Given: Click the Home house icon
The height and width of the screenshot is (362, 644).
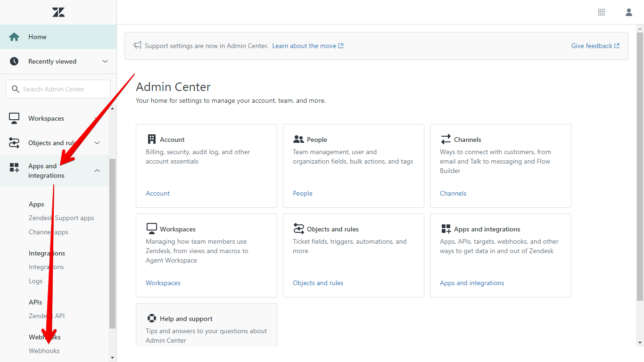Looking at the screenshot, I should click(x=14, y=37).
